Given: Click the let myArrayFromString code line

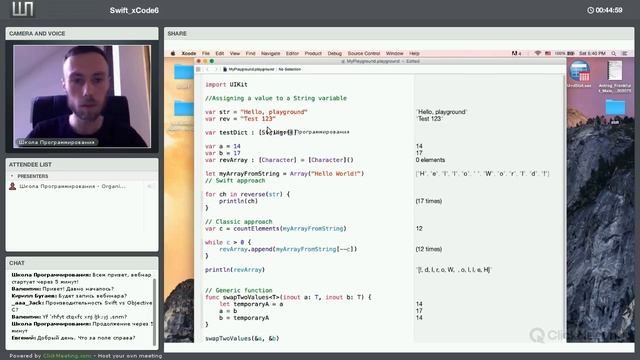Looking at the screenshot, I should point(284,173).
